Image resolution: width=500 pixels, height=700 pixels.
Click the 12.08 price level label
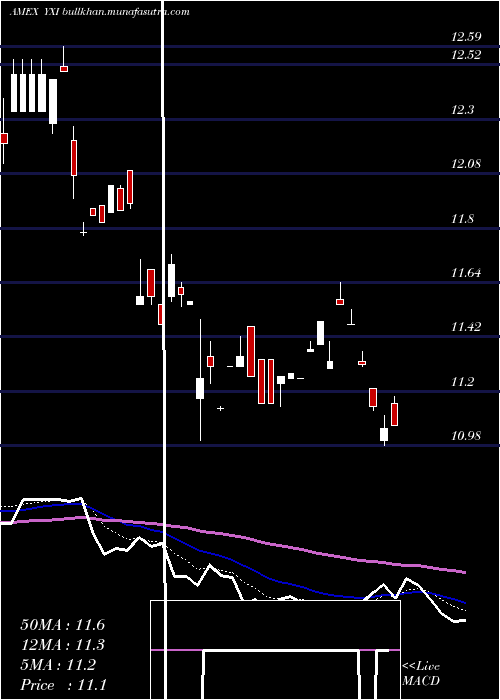(466, 164)
